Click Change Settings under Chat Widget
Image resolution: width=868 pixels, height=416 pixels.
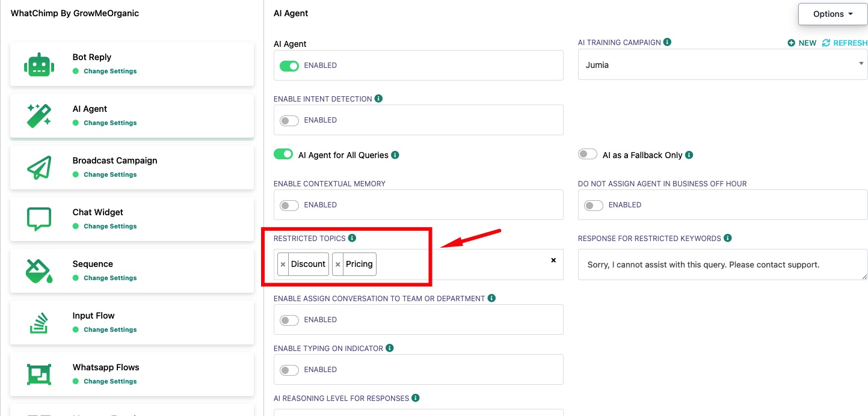pyautogui.click(x=110, y=226)
